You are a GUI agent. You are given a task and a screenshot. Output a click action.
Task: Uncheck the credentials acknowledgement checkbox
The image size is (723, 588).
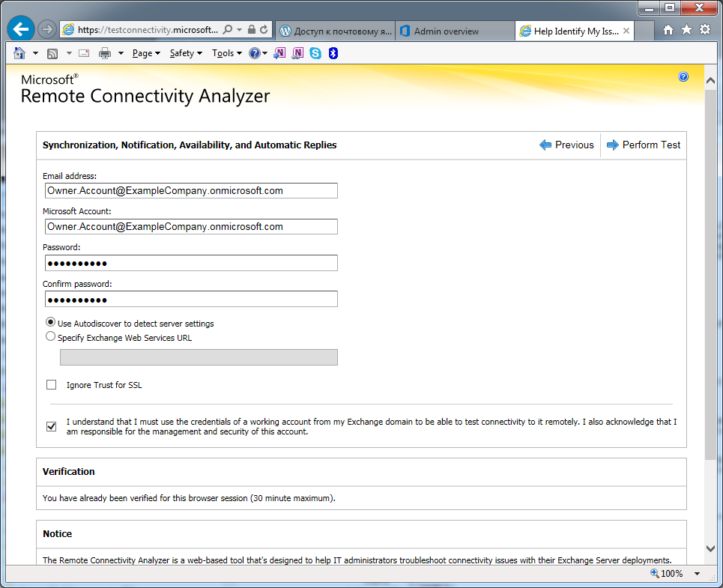52,426
